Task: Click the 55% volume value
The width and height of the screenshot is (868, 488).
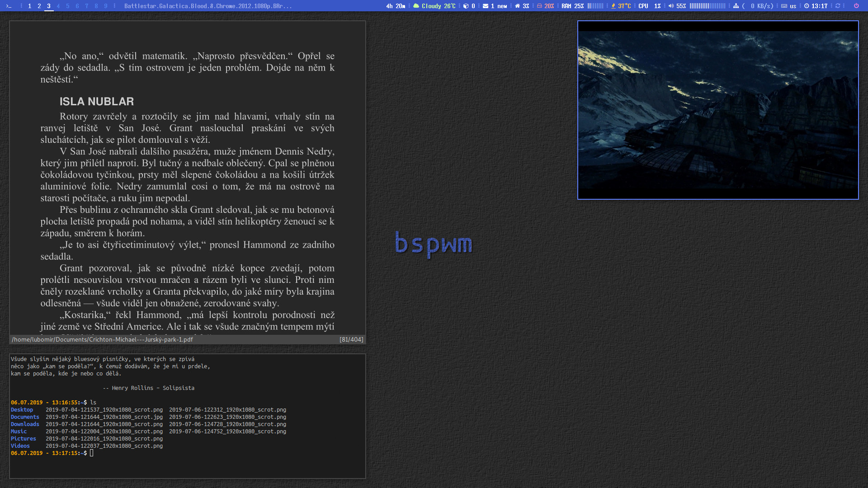Action: 681,6
